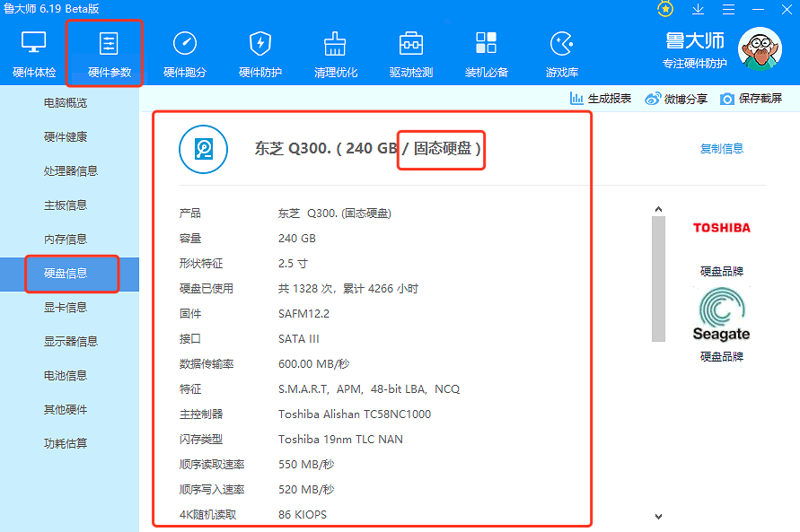Click the capacity value 240 GB row
800x532 pixels.
(x=297, y=239)
